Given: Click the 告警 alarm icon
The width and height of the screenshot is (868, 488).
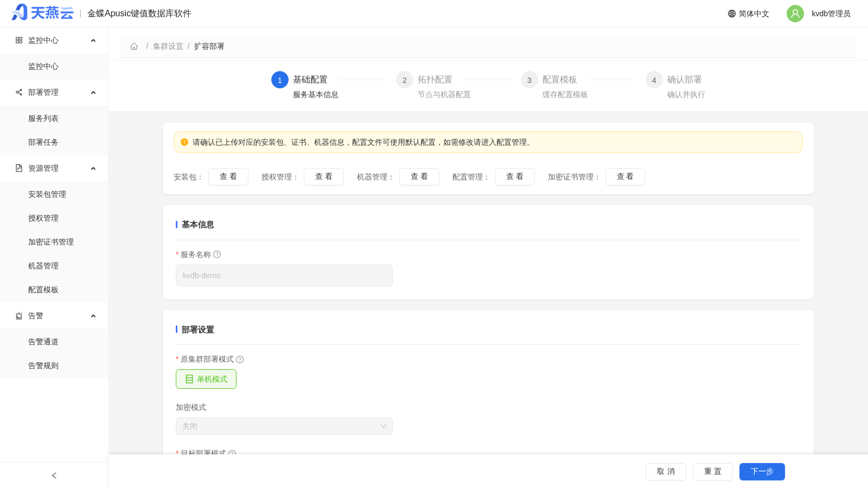Looking at the screenshot, I should [x=19, y=316].
